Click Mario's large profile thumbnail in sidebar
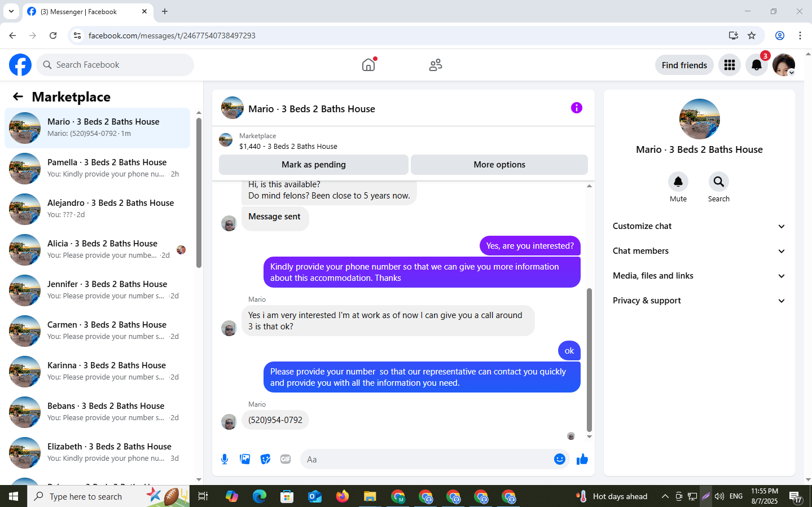 [x=699, y=119]
